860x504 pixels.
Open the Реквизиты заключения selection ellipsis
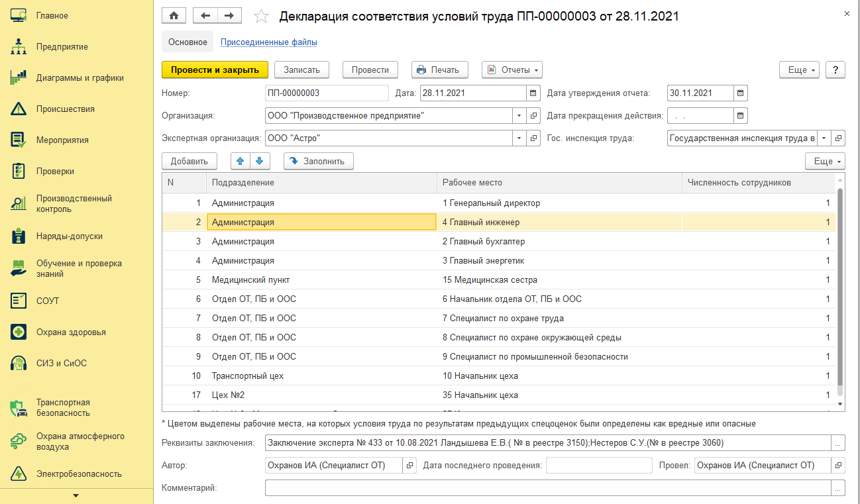click(x=839, y=442)
